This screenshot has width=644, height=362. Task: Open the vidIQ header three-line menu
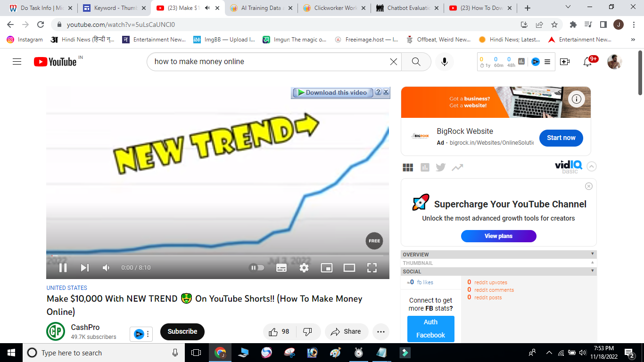click(x=547, y=62)
